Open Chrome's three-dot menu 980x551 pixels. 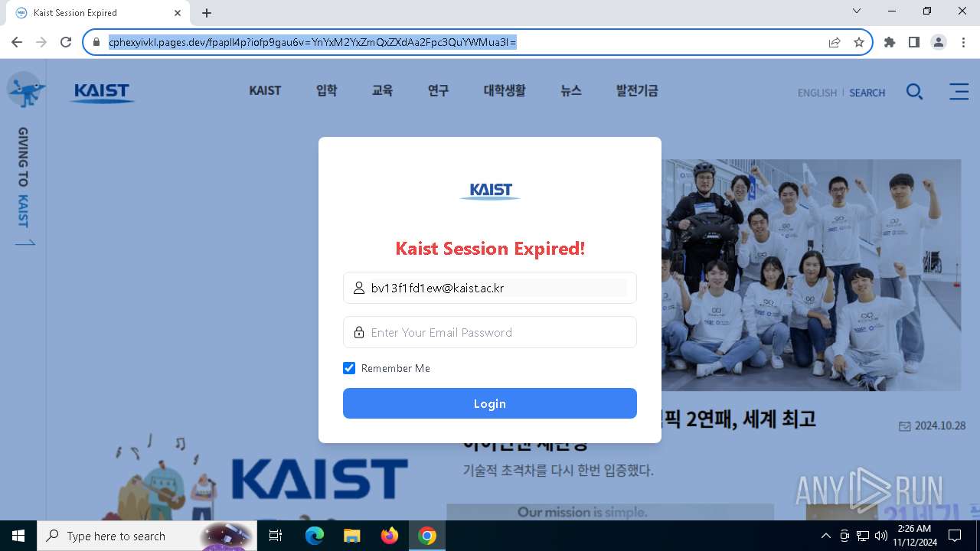(963, 42)
